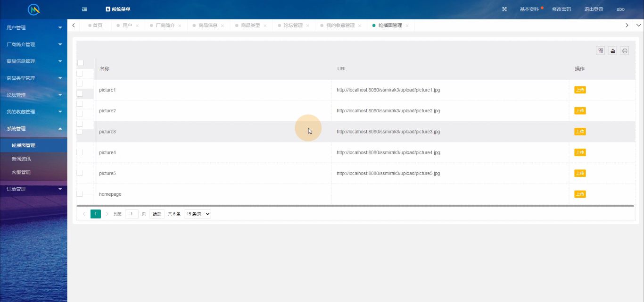Open the column filter icon
This screenshot has width=644, height=302.
coord(600,50)
